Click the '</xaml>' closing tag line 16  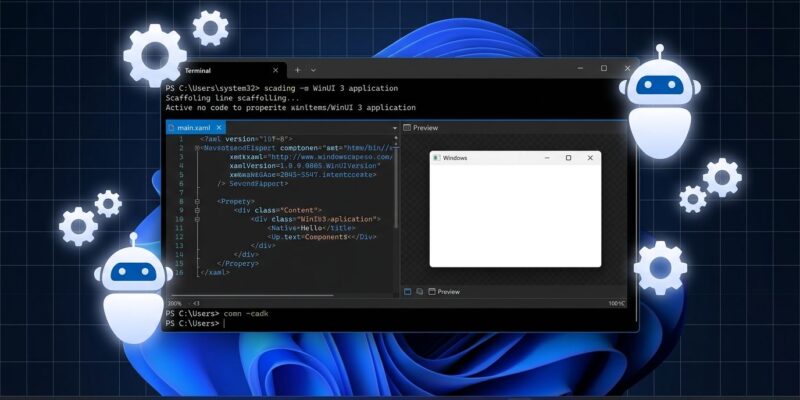pyautogui.click(x=215, y=272)
